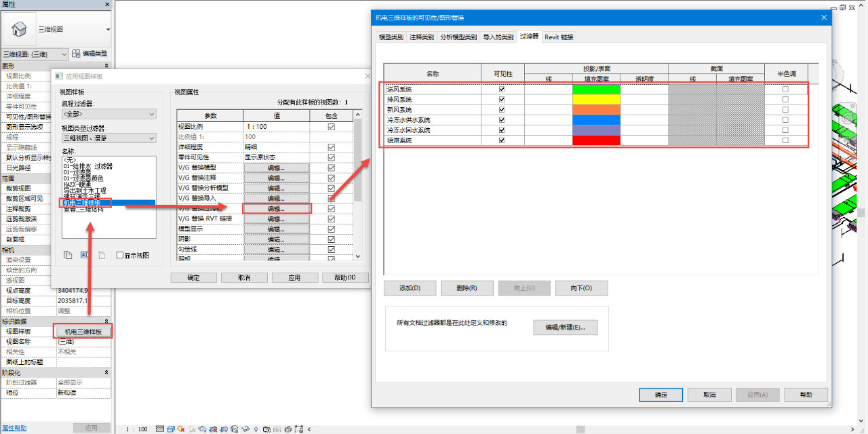Click the view properties table scrollbar down arrow

[358, 256]
